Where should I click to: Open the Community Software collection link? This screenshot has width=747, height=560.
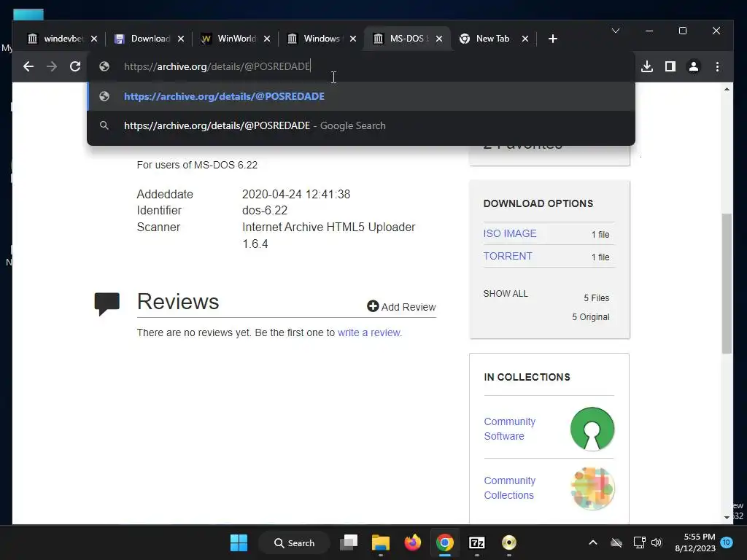click(510, 429)
